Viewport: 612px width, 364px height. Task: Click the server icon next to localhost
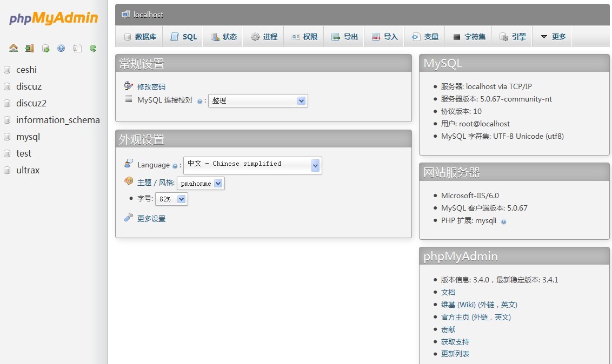(125, 15)
